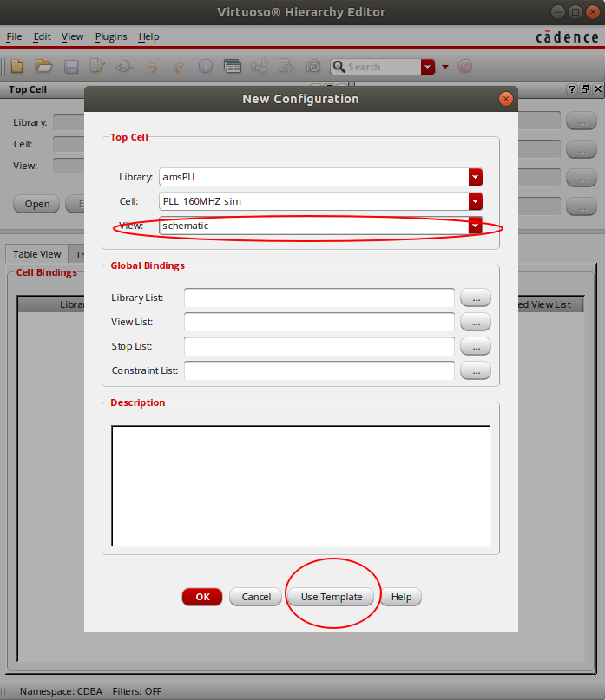
Task: Expand the View dropdown arrow in dialog
Action: point(476,226)
